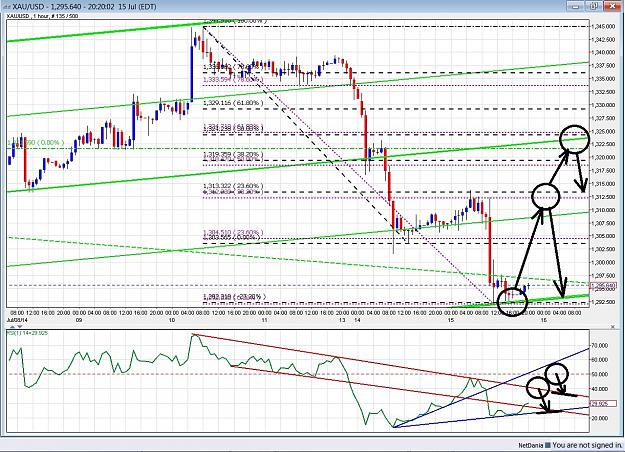Close the RSI indicator panel
Viewport: 625px width, 452px height.
(613, 327)
